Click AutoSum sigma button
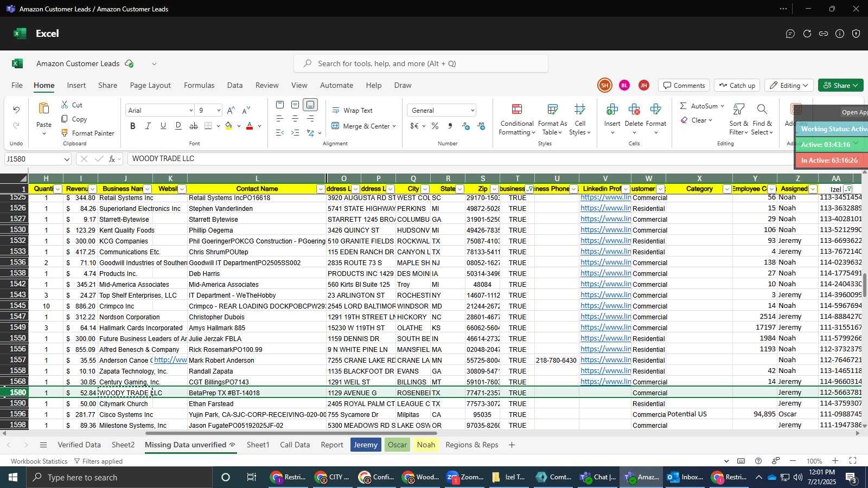 (x=699, y=106)
